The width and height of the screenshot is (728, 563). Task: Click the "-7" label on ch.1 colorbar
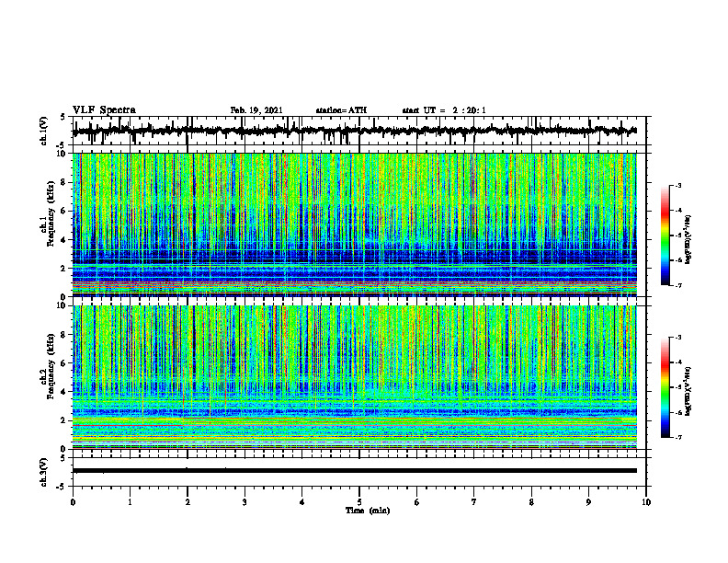[x=678, y=285]
